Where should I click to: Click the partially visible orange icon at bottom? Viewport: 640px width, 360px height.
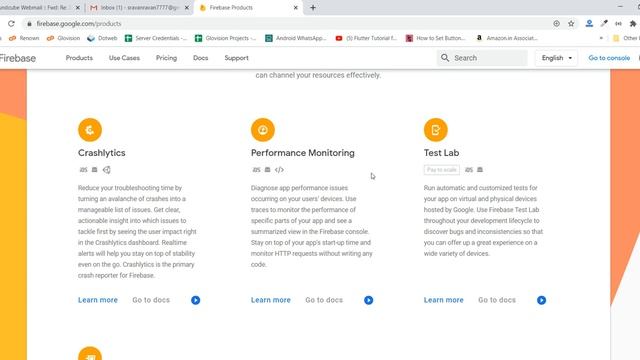point(90,353)
